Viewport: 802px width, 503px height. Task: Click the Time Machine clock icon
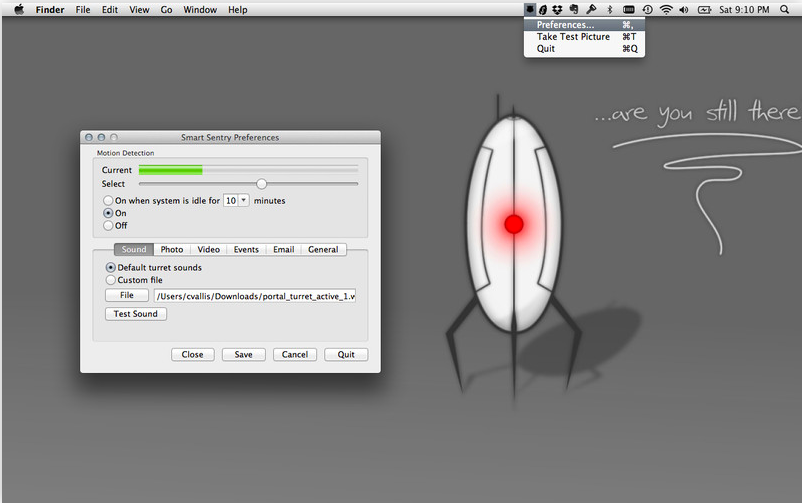click(x=647, y=9)
